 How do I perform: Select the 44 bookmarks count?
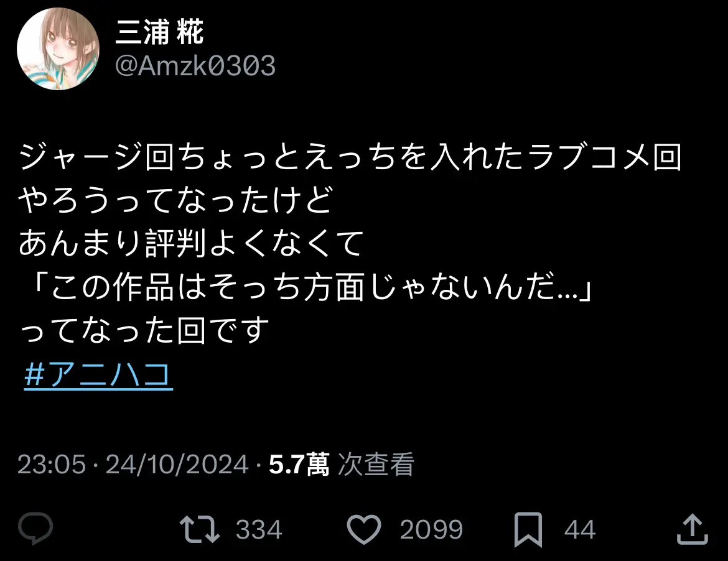pos(579,529)
